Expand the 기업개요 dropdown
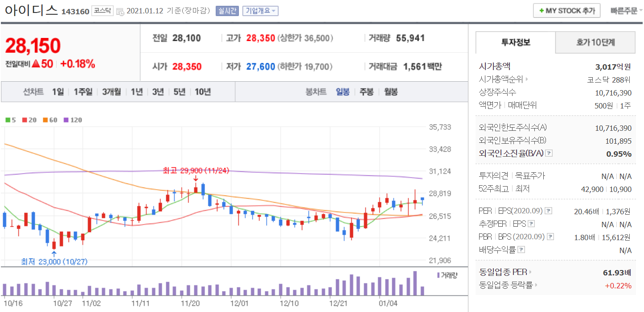Viewport: 644px width, 312px height. (260, 11)
